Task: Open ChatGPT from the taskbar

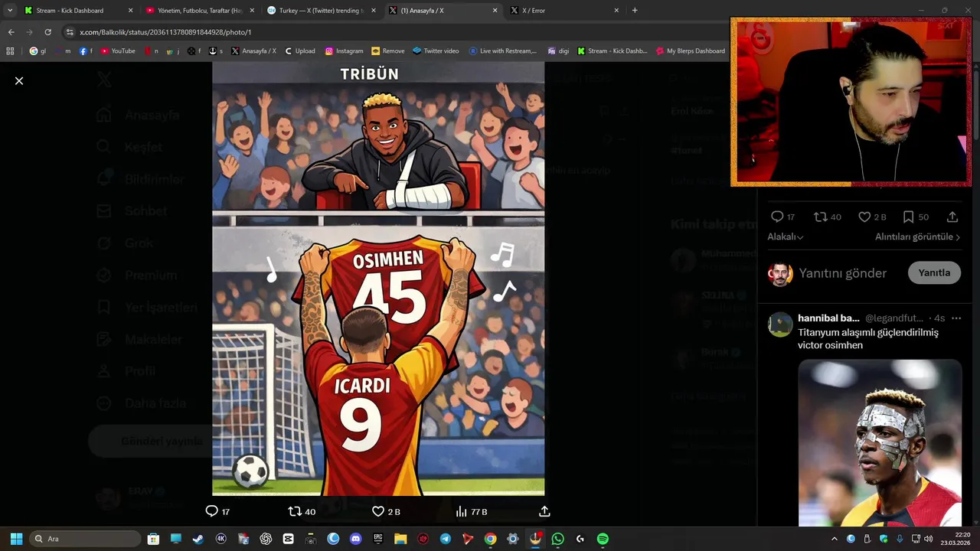Action: [x=266, y=539]
